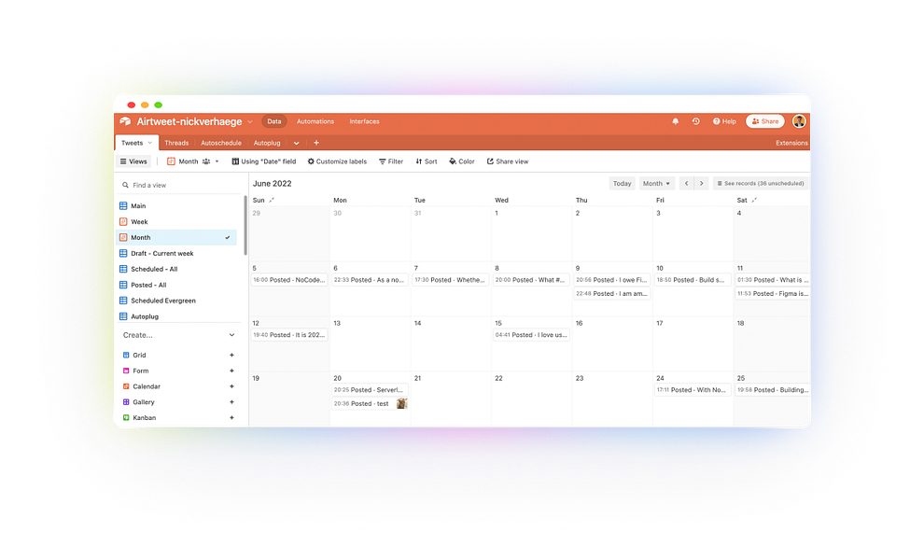Image resolution: width=924 pixels, height=560 pixels.
Task: Open the 18:50 Posted - Build s... record
Action: [693, 280]
